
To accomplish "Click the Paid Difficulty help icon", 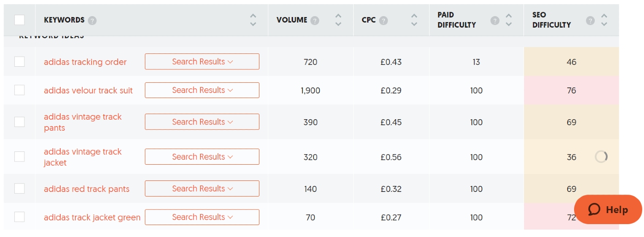I will (495, 21).
